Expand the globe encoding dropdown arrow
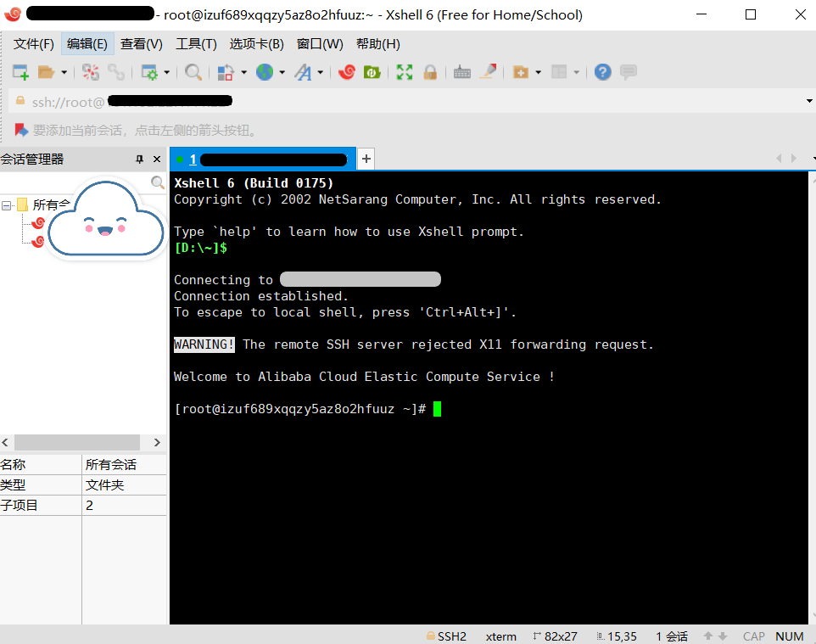The image size is (816, 644). tap(282, 72)
